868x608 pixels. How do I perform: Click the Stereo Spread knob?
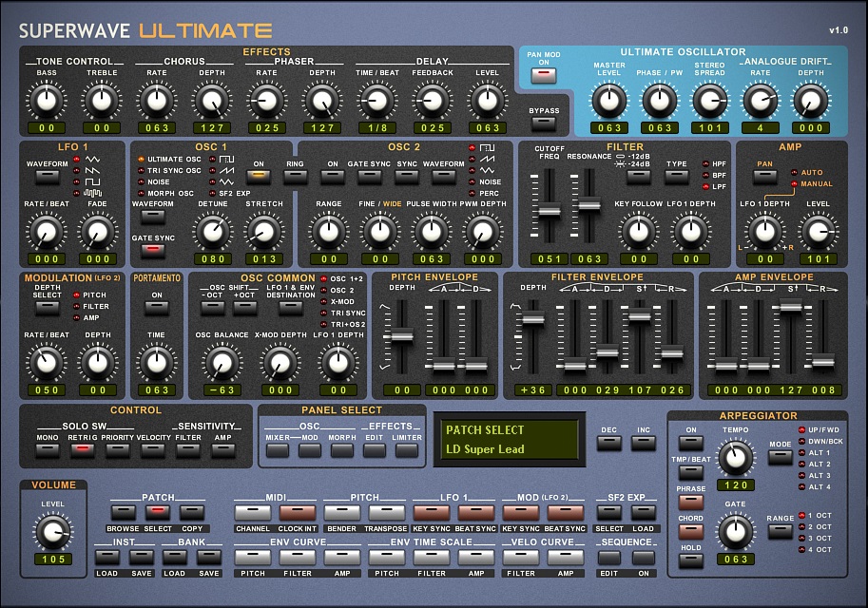tap(710, 101)
